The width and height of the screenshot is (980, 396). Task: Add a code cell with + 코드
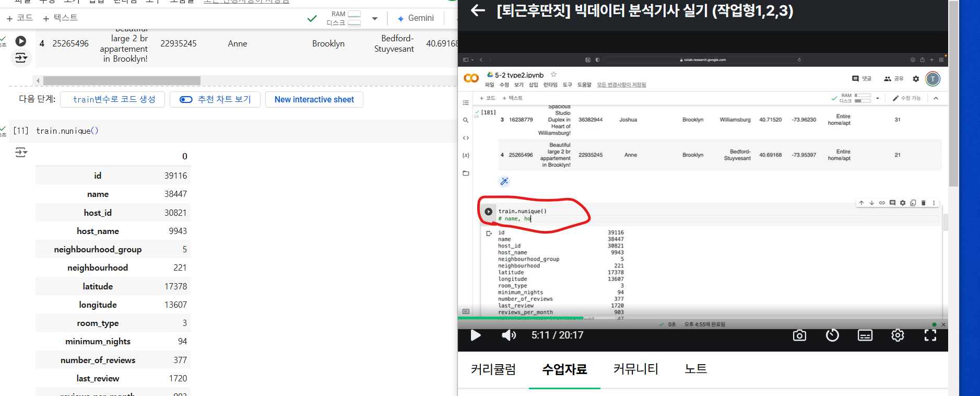[20, 18]
